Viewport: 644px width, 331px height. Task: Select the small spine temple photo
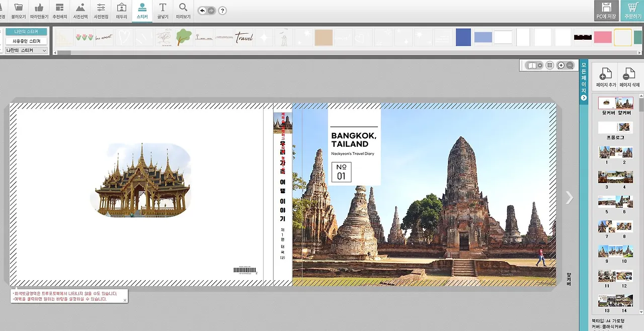[x=282, y=123]
